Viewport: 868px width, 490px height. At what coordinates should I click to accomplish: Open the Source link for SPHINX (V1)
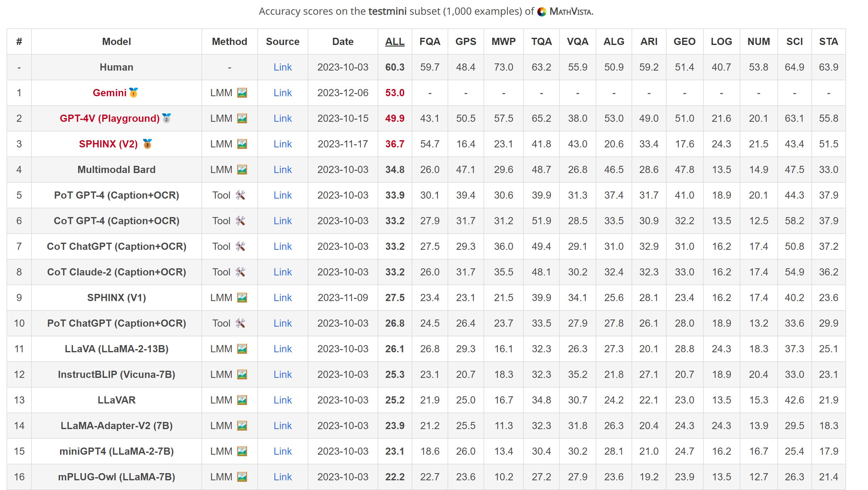282,298
